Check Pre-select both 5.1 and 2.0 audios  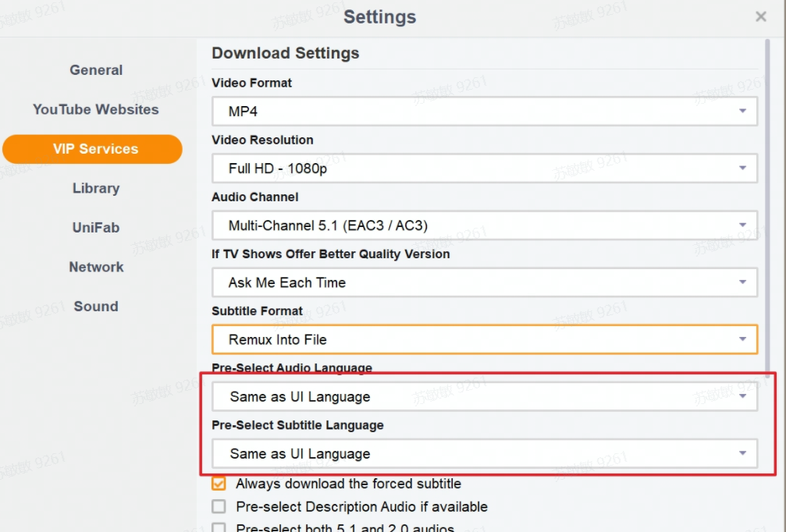tap(219, 528)
